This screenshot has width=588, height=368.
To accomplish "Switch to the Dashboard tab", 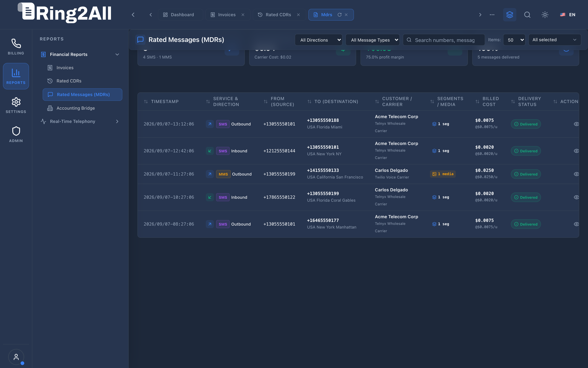I will pyautogui.click(x=180, y=15).
